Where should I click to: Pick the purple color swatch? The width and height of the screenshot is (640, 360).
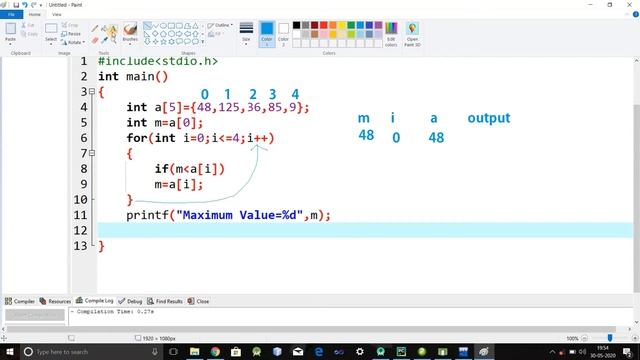(x=378, y=25)
